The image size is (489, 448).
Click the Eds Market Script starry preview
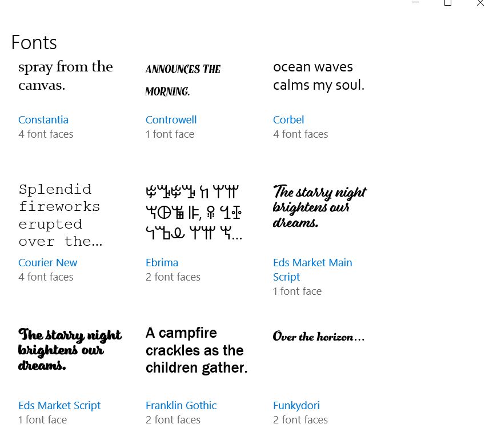click(x=70, y=350)
